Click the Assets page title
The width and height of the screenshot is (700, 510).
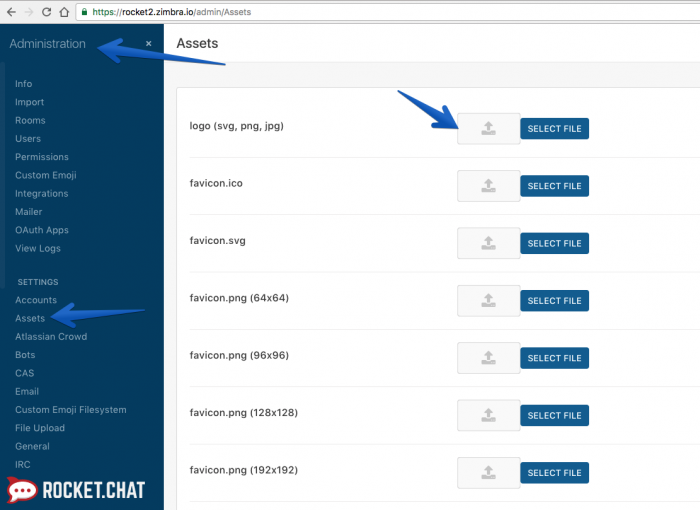pos(197,43)
